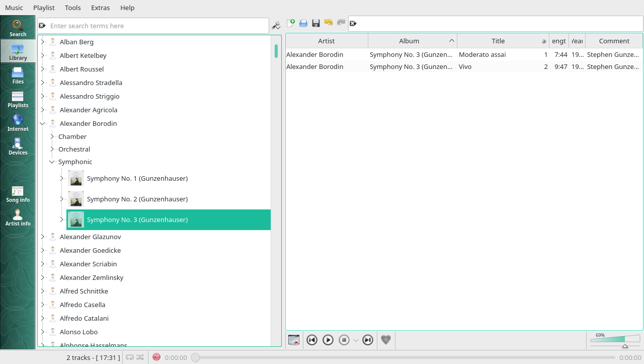The width and height of the screenshot is (644, 364).
Task: Toggle the Love heart button
Action: 386,340
